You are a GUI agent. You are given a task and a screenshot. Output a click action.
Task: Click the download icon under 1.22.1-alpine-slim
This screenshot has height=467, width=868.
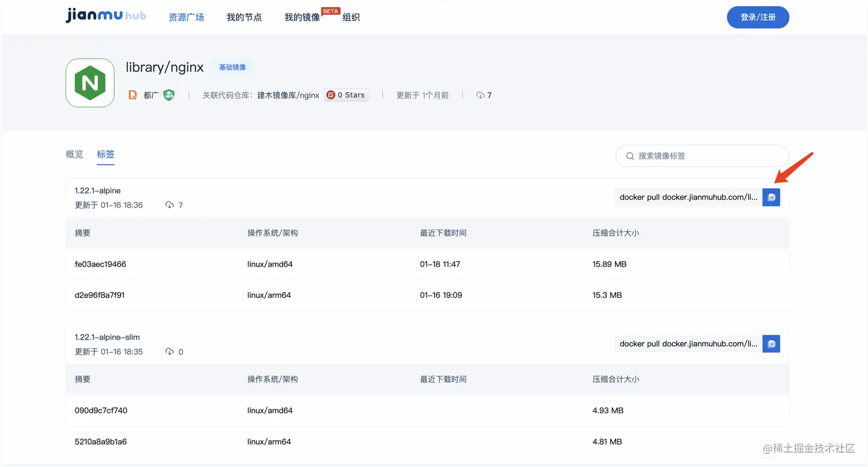point(169,352)
